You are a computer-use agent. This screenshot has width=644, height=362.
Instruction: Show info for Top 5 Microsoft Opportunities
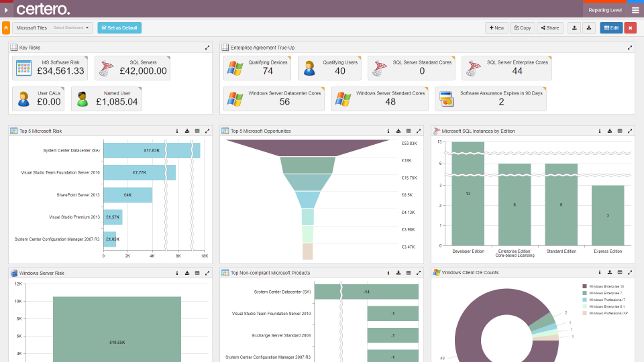[388, 131]
